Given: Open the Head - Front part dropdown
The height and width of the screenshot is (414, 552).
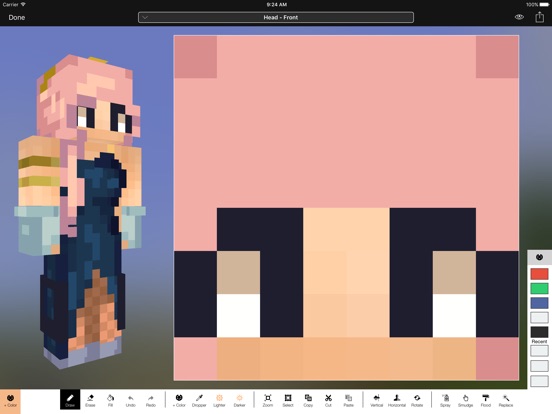Looking at the screenshot, I should point(276,17).
